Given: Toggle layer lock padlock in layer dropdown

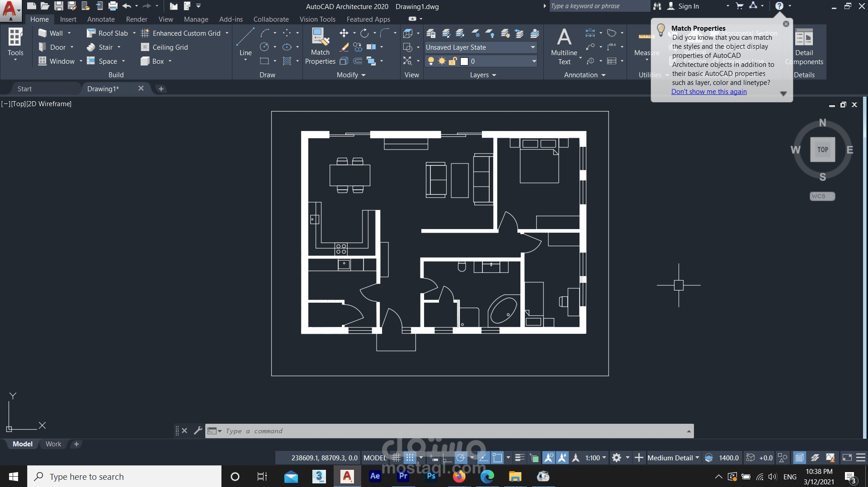Looking at the screenshot, I should [x=453, y=61].
